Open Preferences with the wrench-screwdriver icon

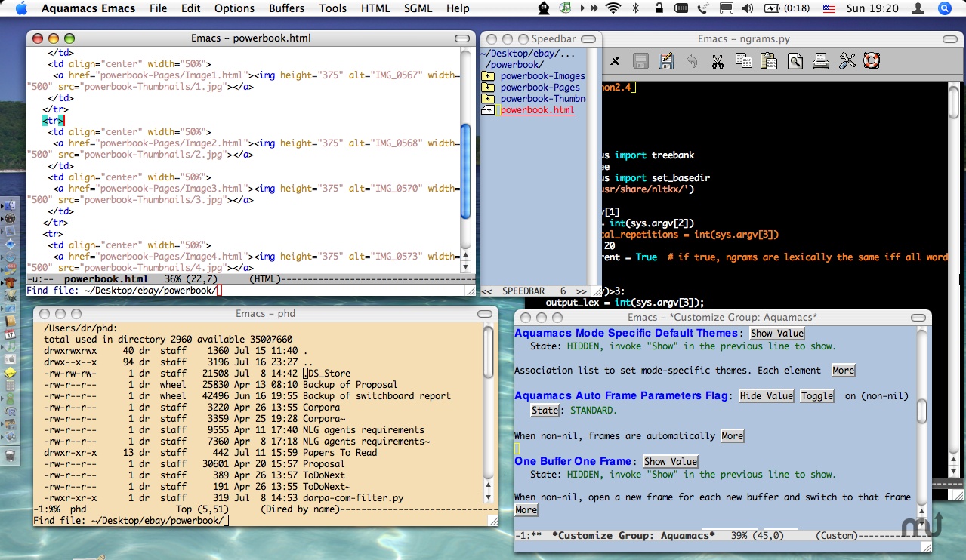click(x=847, y=61)
